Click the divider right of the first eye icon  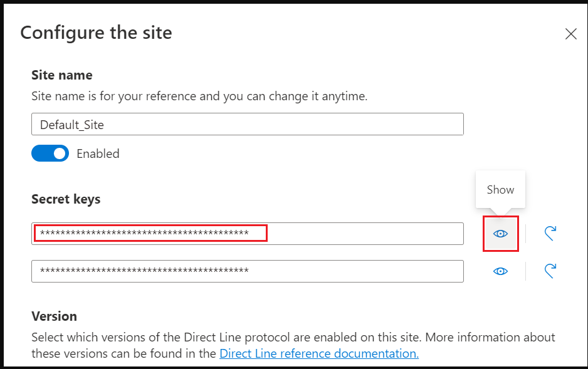[x=526, y=234]
